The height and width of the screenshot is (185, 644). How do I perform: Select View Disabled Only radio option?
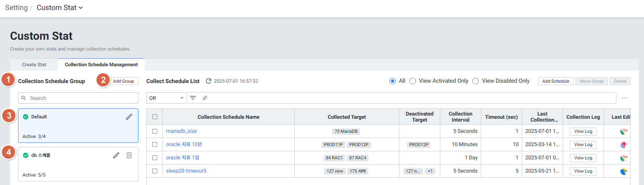click(476, 81)
